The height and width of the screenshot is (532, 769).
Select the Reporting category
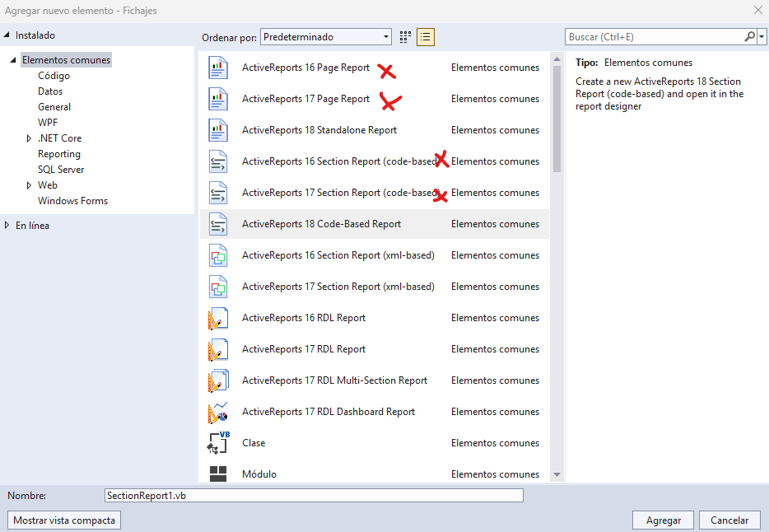point(58,154)
